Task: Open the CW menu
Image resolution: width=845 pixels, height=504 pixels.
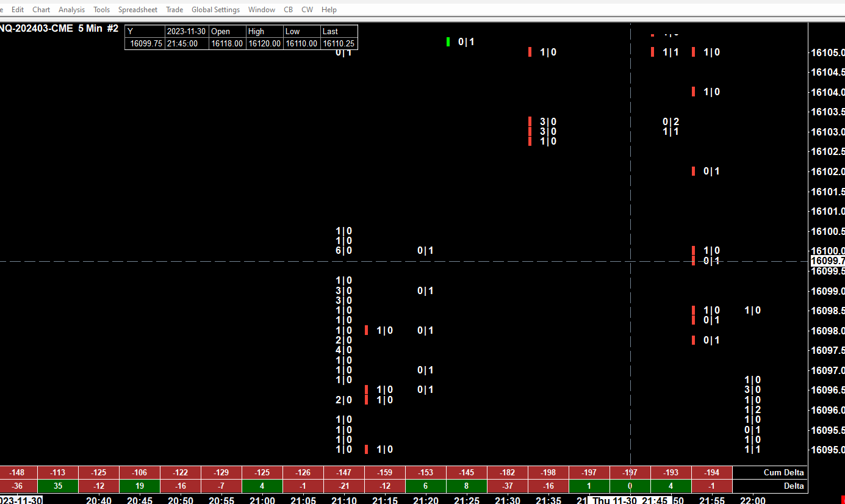Action: 307,10
